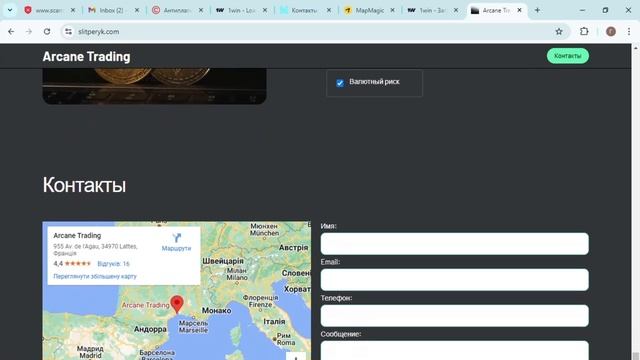
Task: Open the Chrome profile avatar
Action: tap(611, 31)
